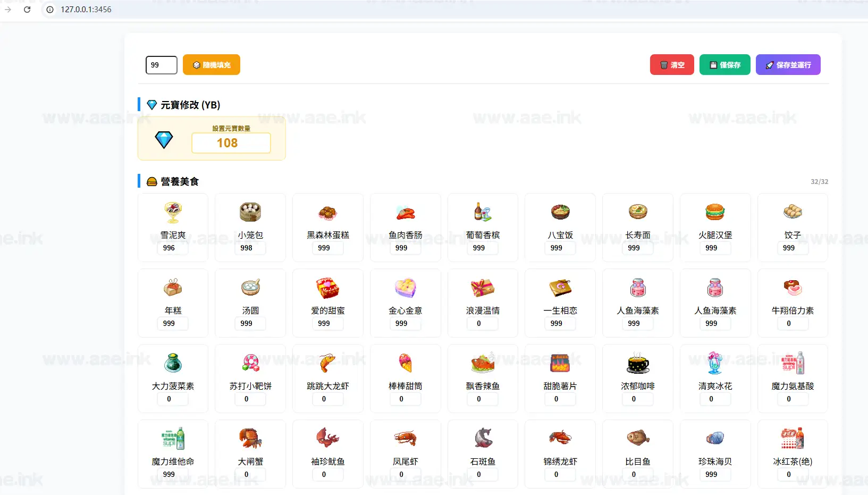Click the orange 隨機填充 random fill button
The height and width of the screenshot is (495, 868).
pos(212,65)
